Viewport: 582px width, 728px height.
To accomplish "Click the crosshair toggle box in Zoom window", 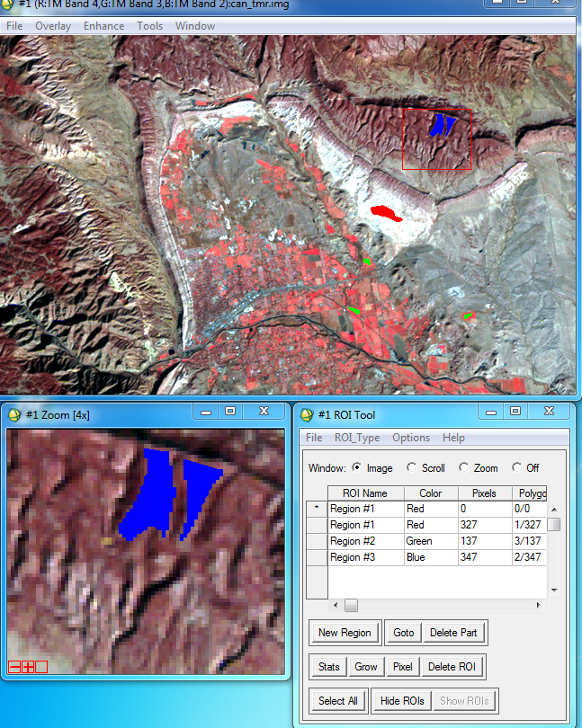I will pyautogui.click(x=41, y=667).
